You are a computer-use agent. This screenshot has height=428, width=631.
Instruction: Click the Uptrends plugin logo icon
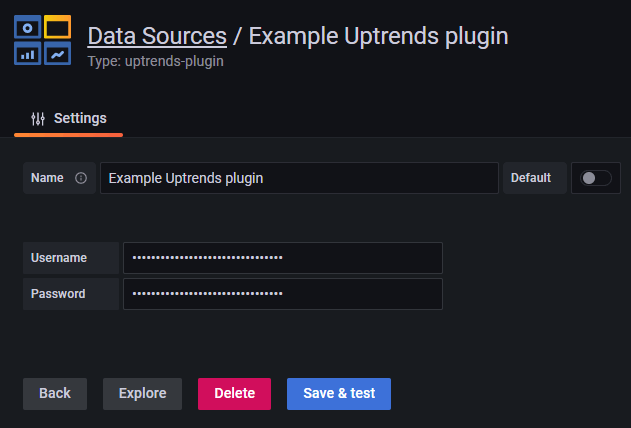coord(43,40)
